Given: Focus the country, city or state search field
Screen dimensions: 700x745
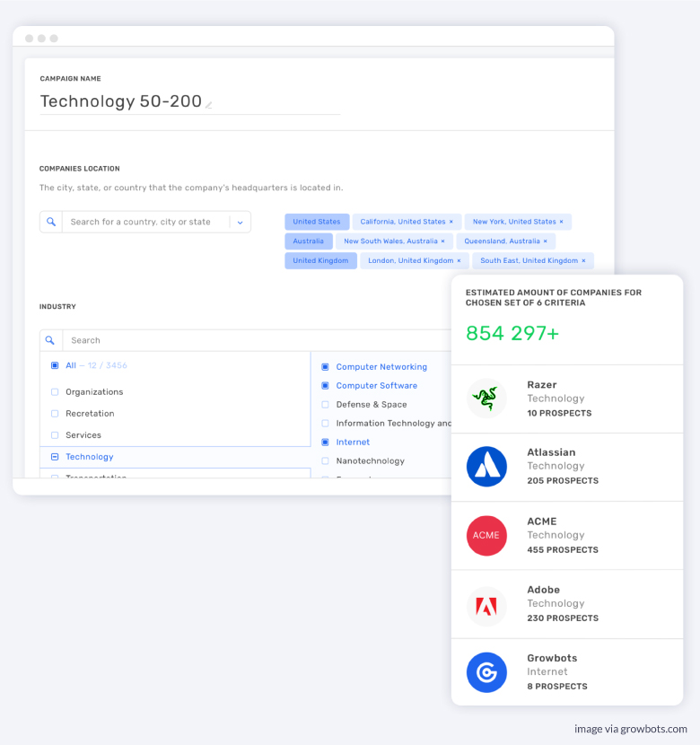Looking at the screenshot, I should tap(145, 222).
